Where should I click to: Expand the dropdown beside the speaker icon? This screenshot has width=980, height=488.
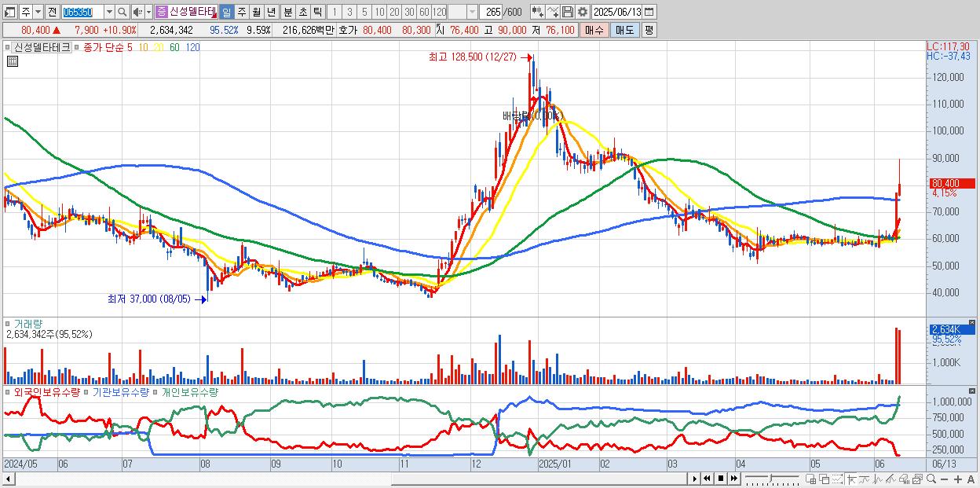[148, 12]
